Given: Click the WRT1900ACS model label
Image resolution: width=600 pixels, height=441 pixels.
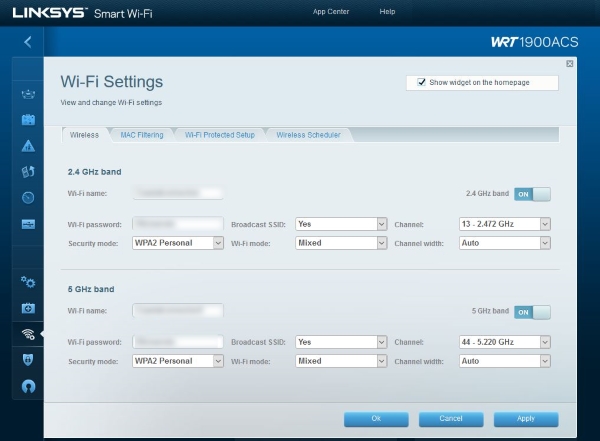Looking at the screenshot, I should click(x=535, y=42).
